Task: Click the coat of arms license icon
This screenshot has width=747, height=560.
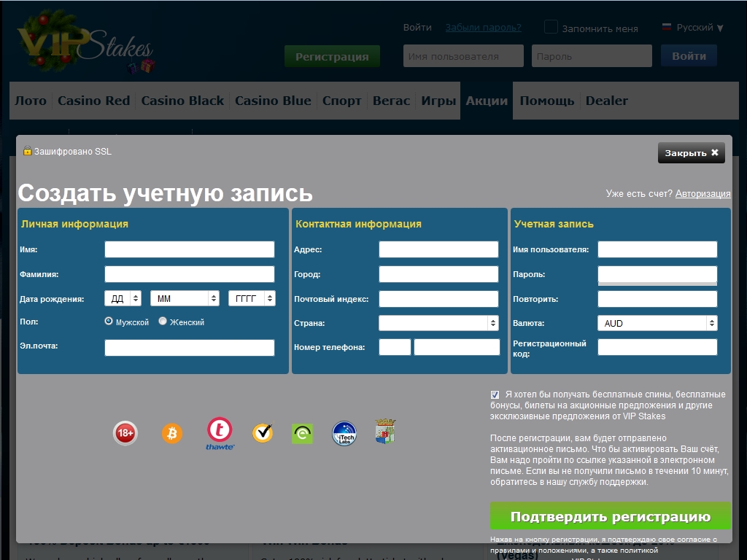Action: [x=384, y=432]
